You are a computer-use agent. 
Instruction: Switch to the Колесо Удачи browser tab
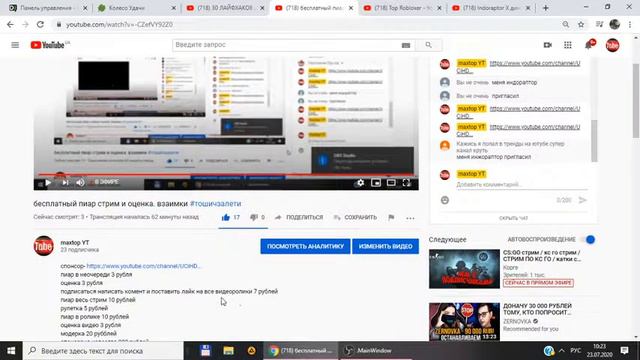coord(137,8)
